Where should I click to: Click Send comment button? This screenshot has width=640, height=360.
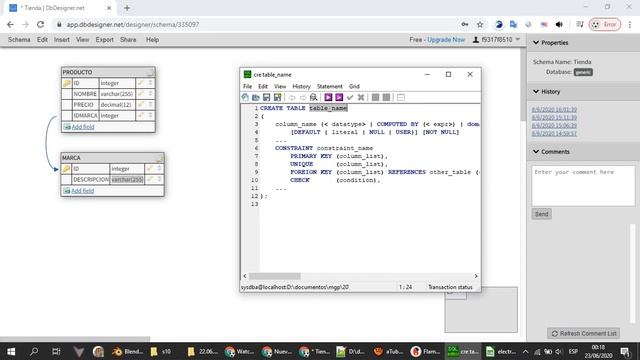coord(542,214)
